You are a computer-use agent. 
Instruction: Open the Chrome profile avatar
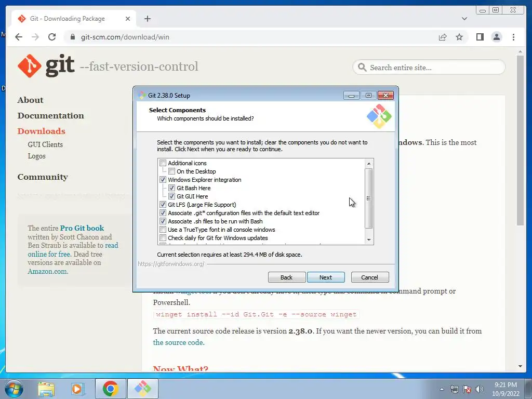(x=496, y=37)
